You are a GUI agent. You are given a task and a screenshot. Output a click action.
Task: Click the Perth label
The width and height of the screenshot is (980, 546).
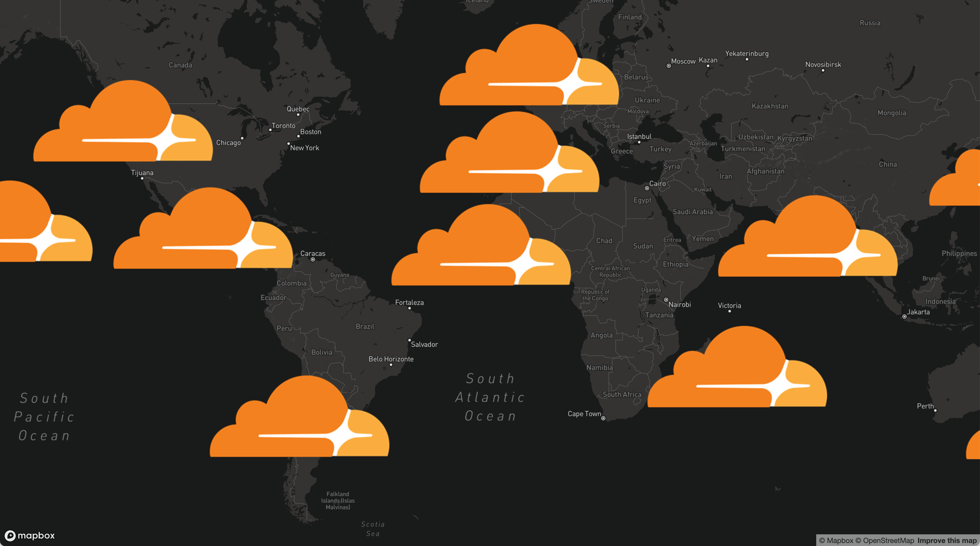(925, 406)
